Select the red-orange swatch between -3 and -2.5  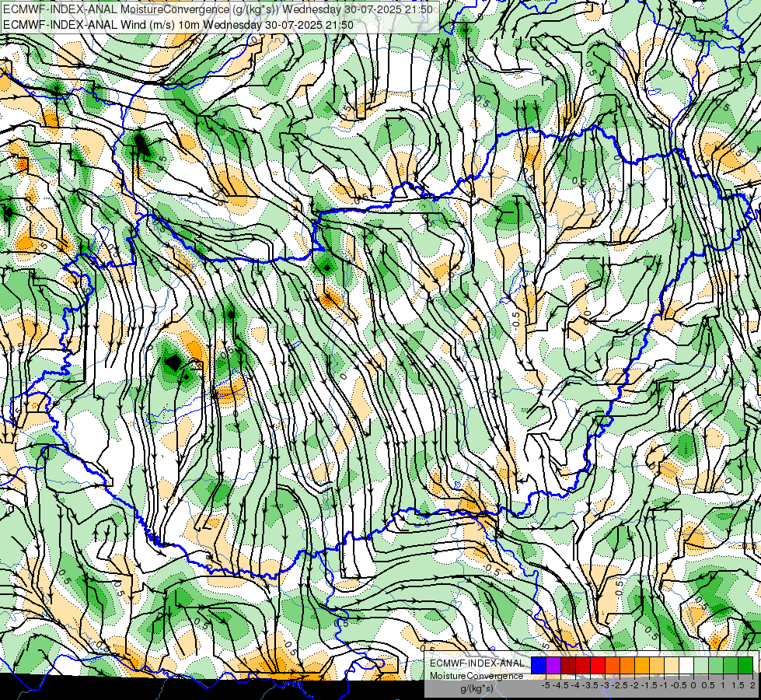[x=613, y=665]
